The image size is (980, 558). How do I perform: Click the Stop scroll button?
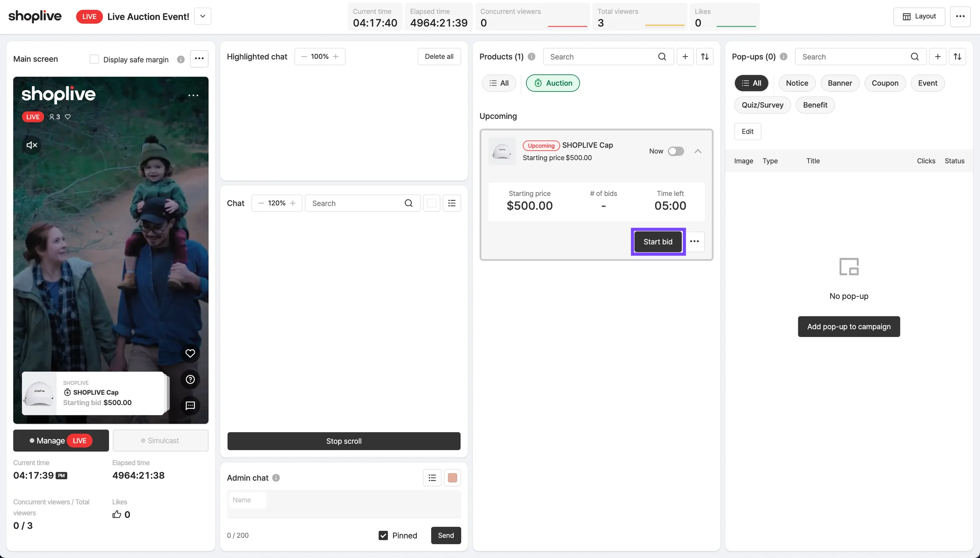coord(344,441)
